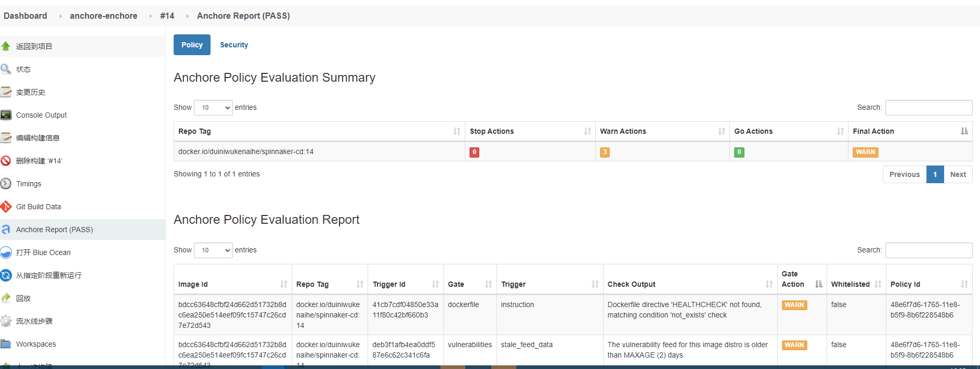Viewport: 980px width, 369px height.
Task: Sort summary table by Final Action
Action: pos(964,131)
